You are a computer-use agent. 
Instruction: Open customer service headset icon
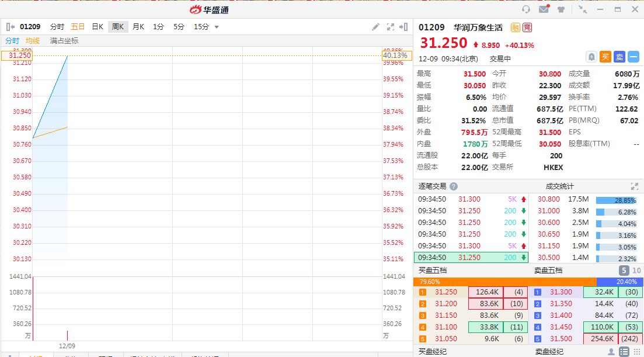tap(526, 9)
